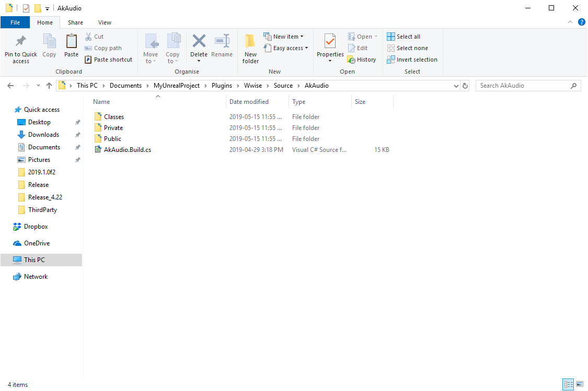Click the Search AkAudio field
The width and height of the screenshot is (588, 391).
(528, 86)
